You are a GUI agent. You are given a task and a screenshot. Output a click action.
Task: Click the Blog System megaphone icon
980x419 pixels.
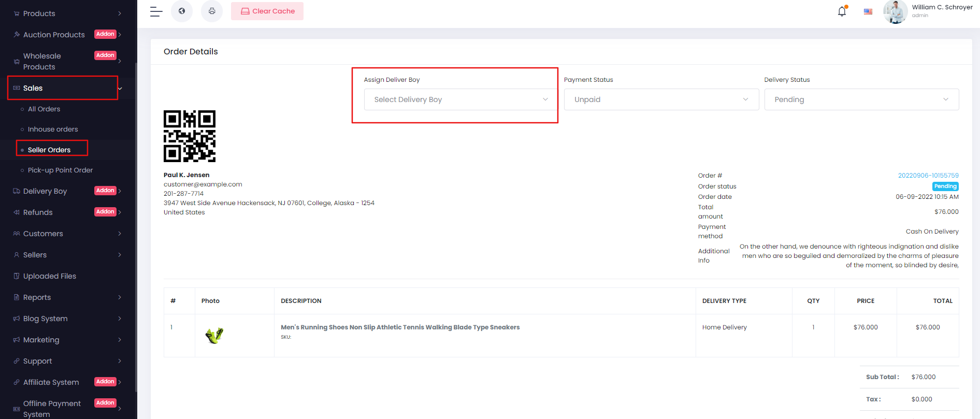(x=17, y=319)
